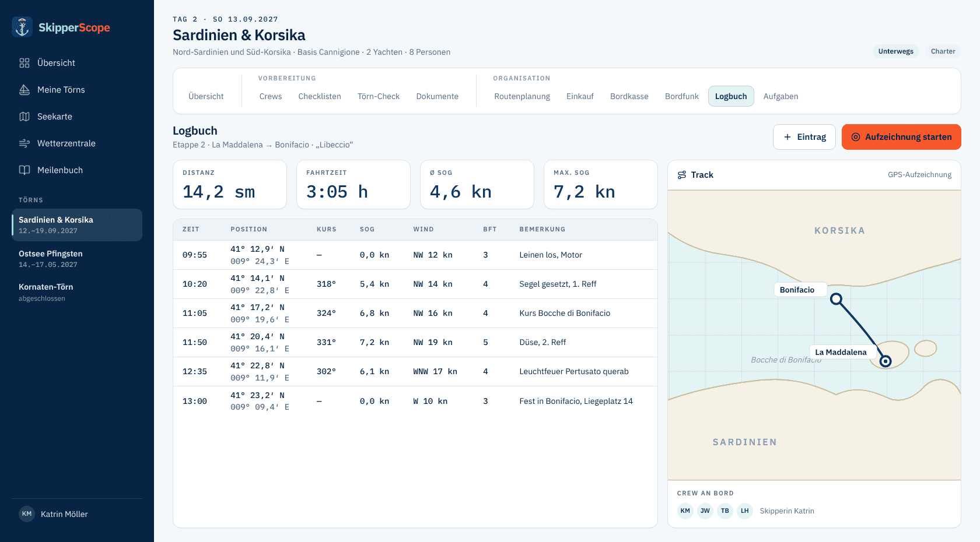Select the 11:50 log entry row
The image size is (980, 542).
[x=415, y=343]
